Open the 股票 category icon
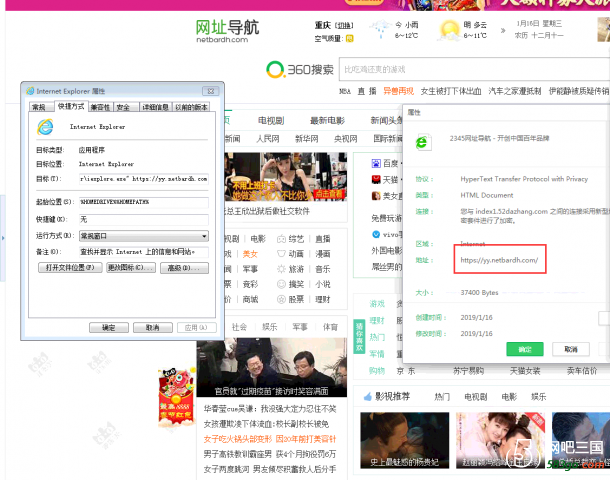Viewport: 610px width, 480px height. (x=281, y=299)
